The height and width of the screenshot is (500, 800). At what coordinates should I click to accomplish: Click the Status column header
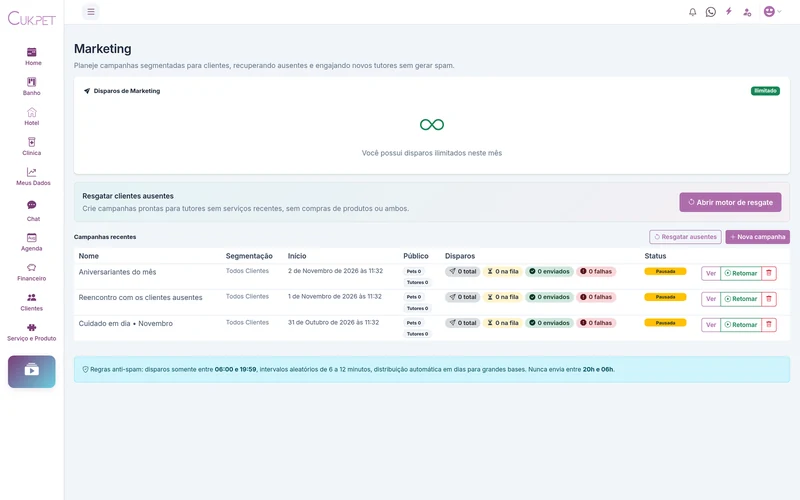[x=655, y=256]
